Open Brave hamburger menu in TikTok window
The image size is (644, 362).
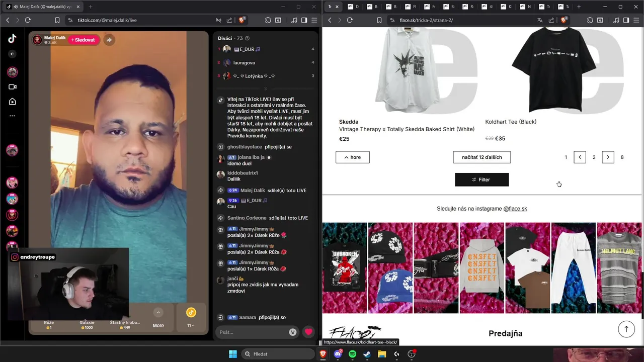[x=314, y=20]
